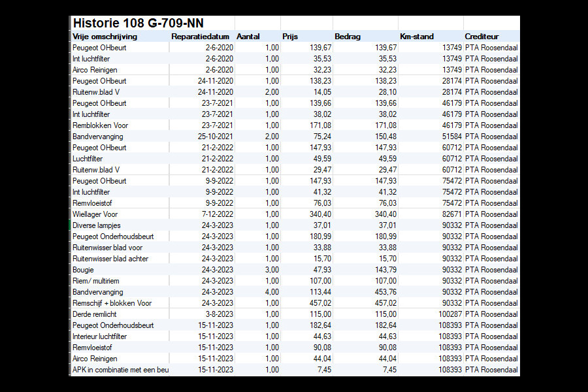Click the 'Crediteur' column header
Image resolution: width=588 pixels, height=392 pixels.
482,37
